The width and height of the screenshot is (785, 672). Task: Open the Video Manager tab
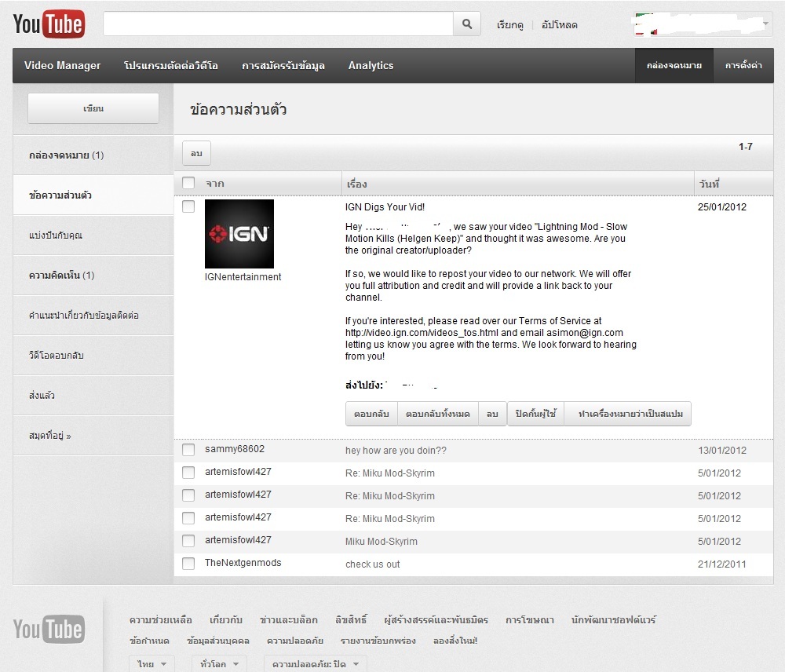pos(62,66)
